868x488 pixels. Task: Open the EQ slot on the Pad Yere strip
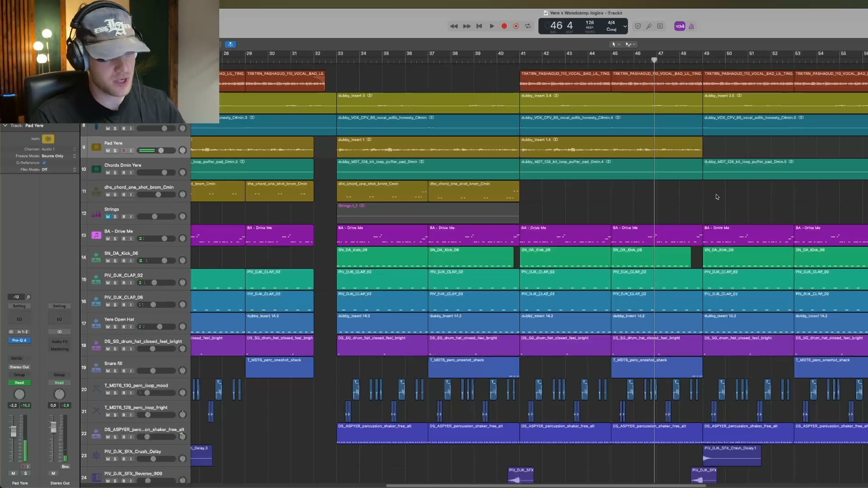click(19, 319)
